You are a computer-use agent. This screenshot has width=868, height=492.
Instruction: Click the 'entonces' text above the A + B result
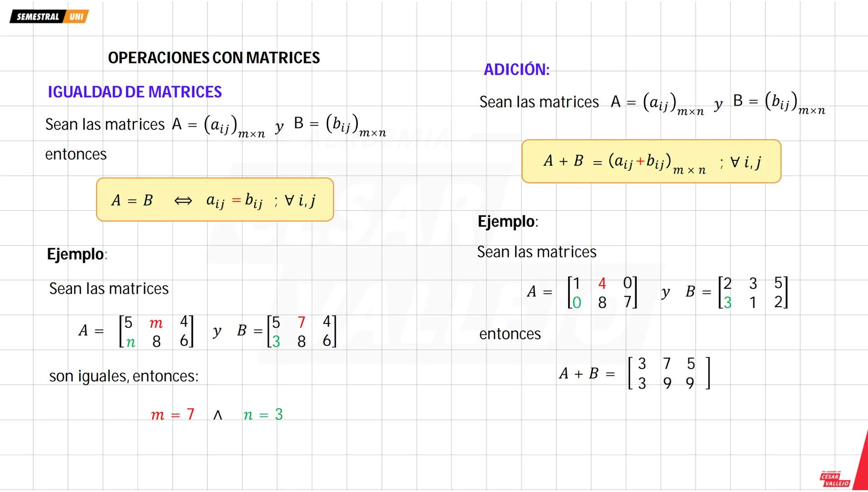pyautogui.click(x=509, y=334)
